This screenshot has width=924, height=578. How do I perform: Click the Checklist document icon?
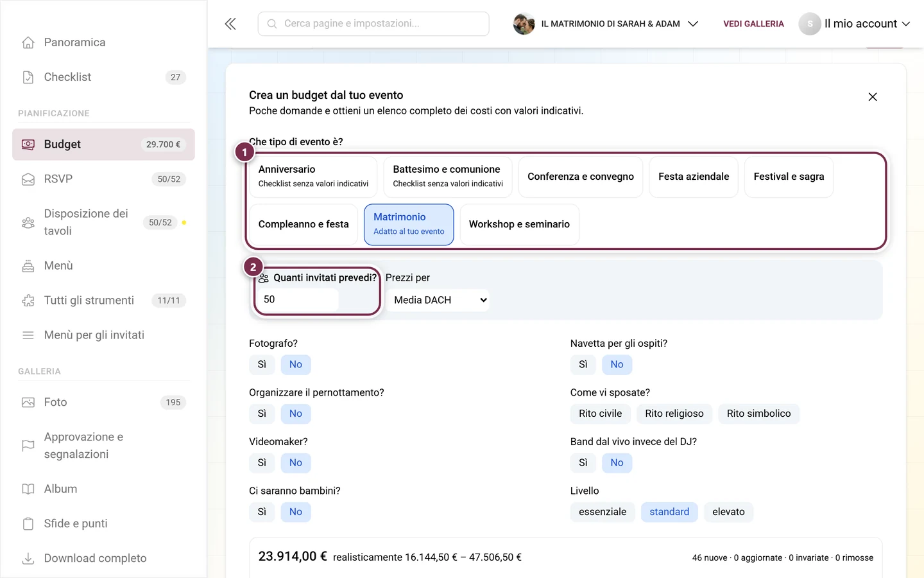pos(28,77)
